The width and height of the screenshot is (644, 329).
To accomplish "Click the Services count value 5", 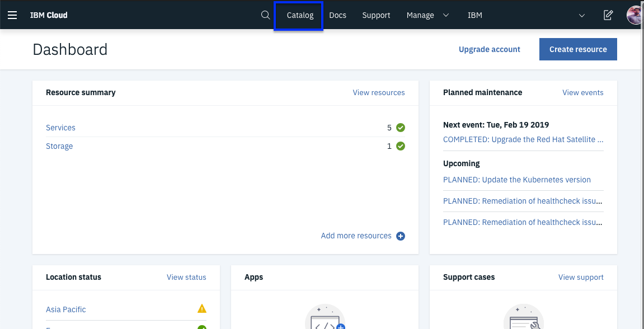I will coord(389,128).
